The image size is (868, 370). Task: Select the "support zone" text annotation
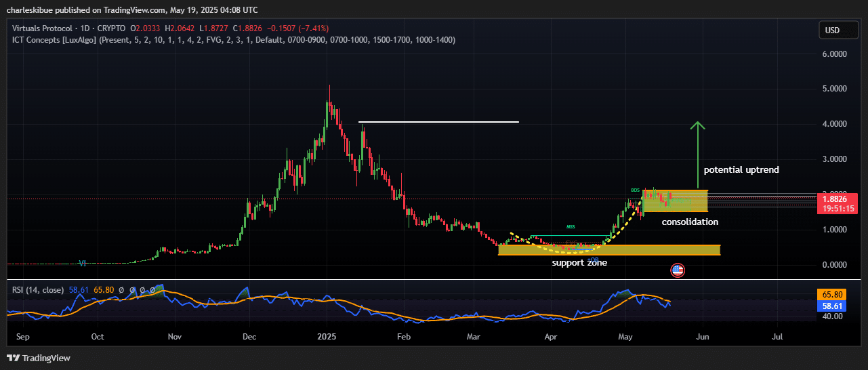pos(579,263)
